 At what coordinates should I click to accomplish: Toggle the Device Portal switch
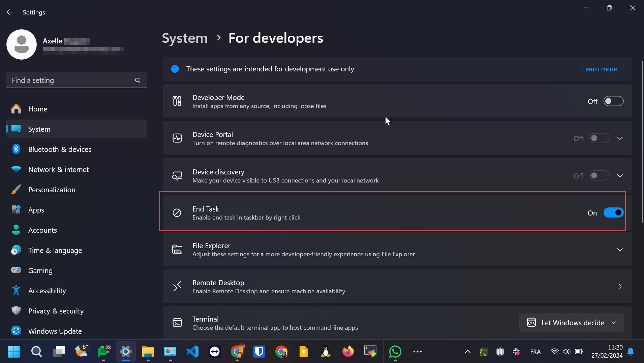(599, 138)
